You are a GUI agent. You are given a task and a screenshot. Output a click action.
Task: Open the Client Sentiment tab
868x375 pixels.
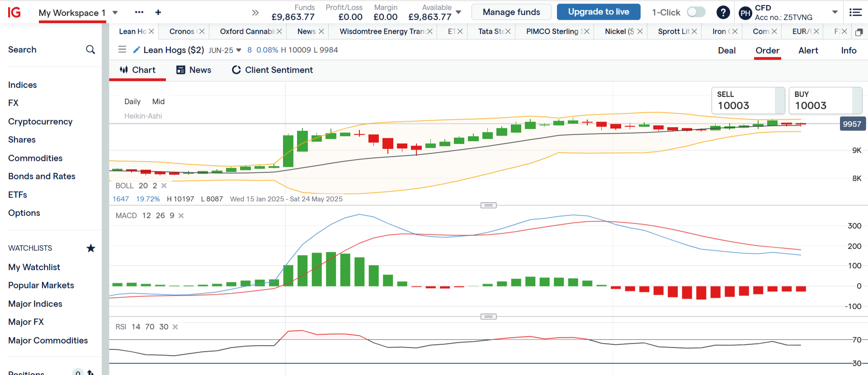pos(272,70)
